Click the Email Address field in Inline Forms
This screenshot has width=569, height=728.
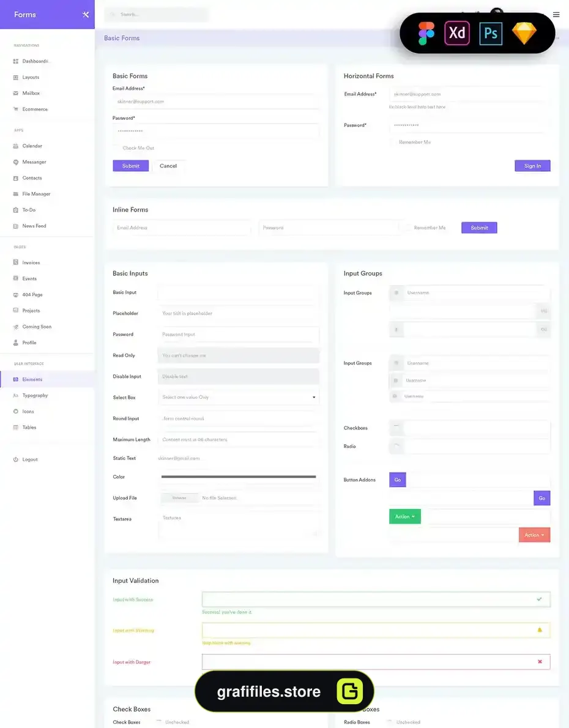click(182, 228)
